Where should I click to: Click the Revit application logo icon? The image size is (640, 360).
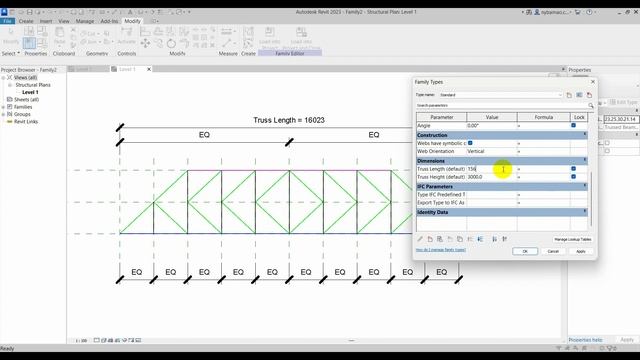4,12
